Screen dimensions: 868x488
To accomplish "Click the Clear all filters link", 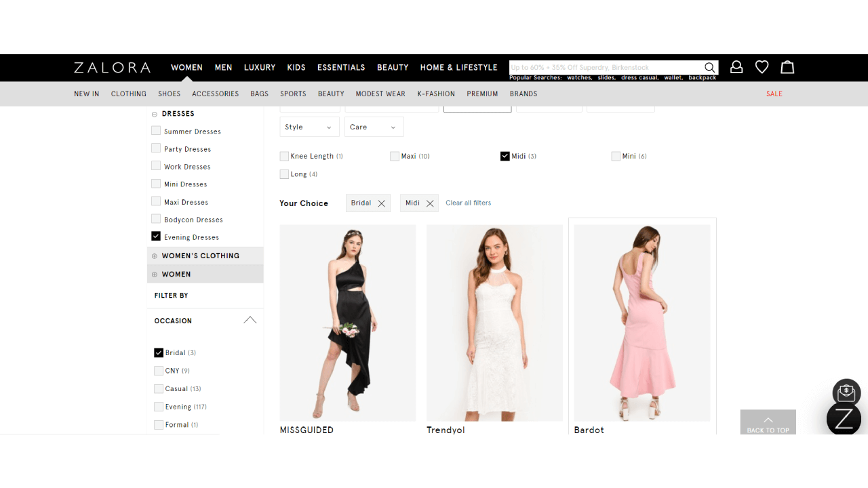I will point(469,203).
